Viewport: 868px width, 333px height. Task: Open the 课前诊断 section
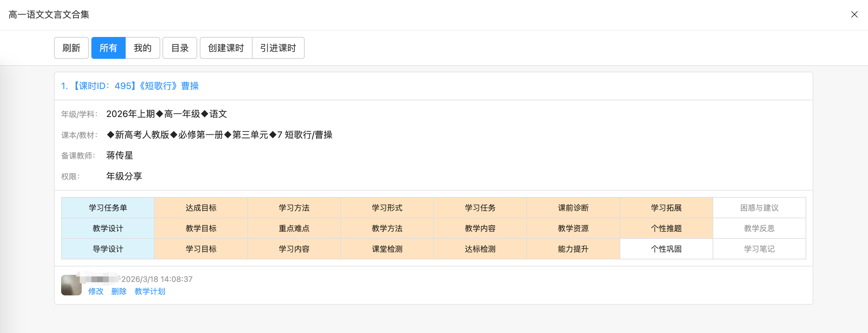pyautogui.click(x=573, y=208)
